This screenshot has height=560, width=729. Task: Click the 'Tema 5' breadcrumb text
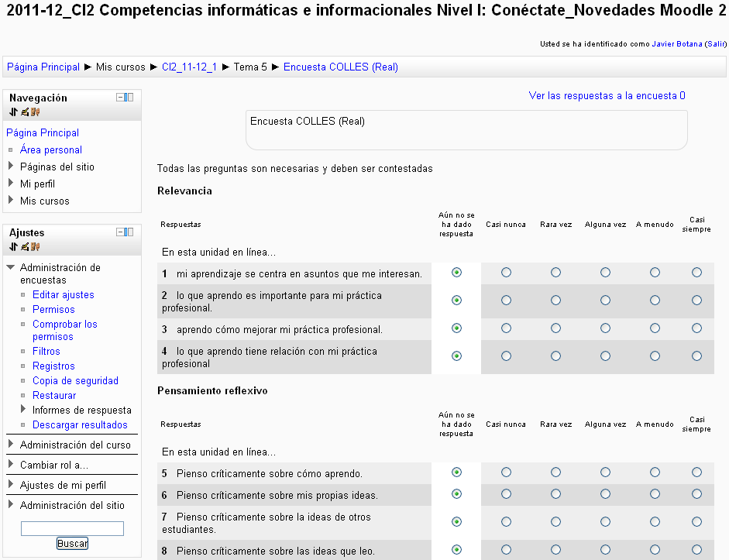coord(250,67)
